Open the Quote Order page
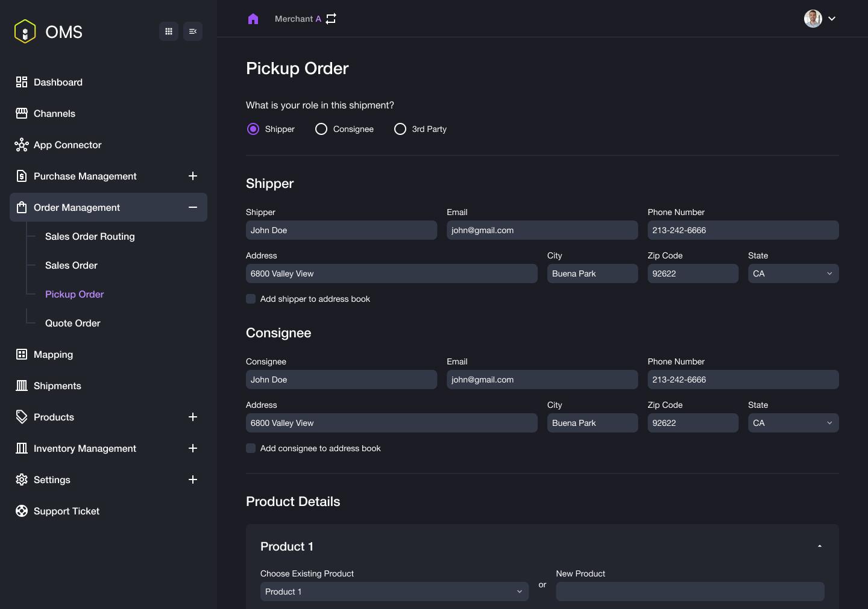 pyautogui.click(x=73, y=323)
